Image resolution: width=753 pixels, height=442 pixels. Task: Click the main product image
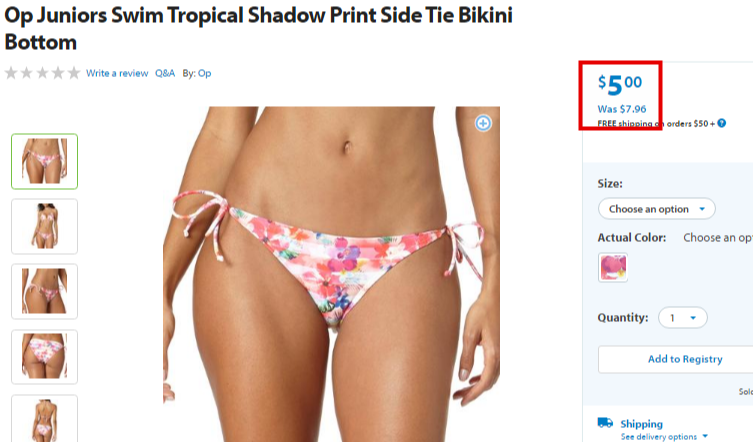click(331, 274)
